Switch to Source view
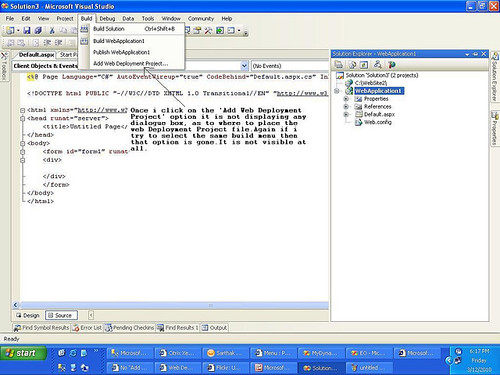Viewport: 500px width, 375px height. (x=61, y=315)
